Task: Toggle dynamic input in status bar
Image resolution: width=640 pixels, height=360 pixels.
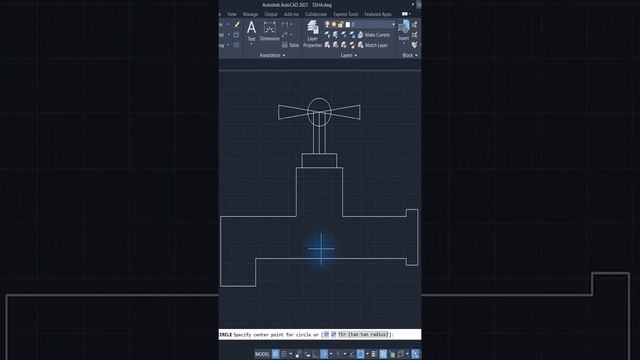Action: click(x=308, y=354)
